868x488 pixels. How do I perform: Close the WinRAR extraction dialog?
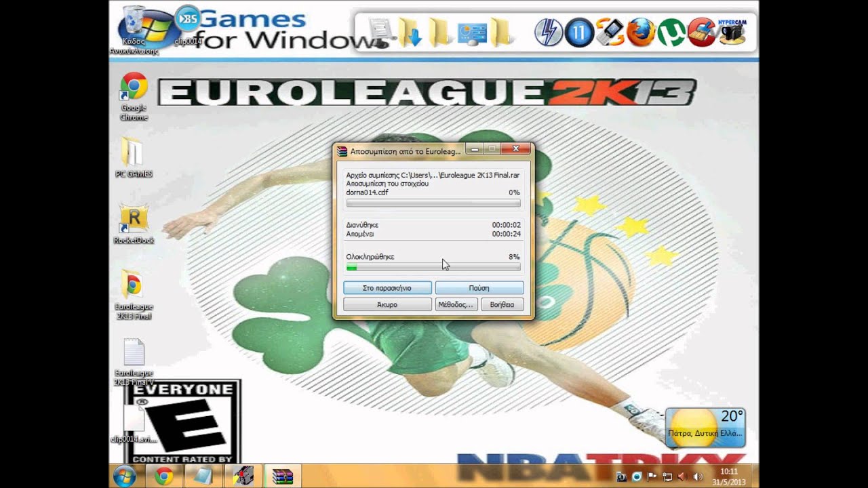click(x=516, y=148)
